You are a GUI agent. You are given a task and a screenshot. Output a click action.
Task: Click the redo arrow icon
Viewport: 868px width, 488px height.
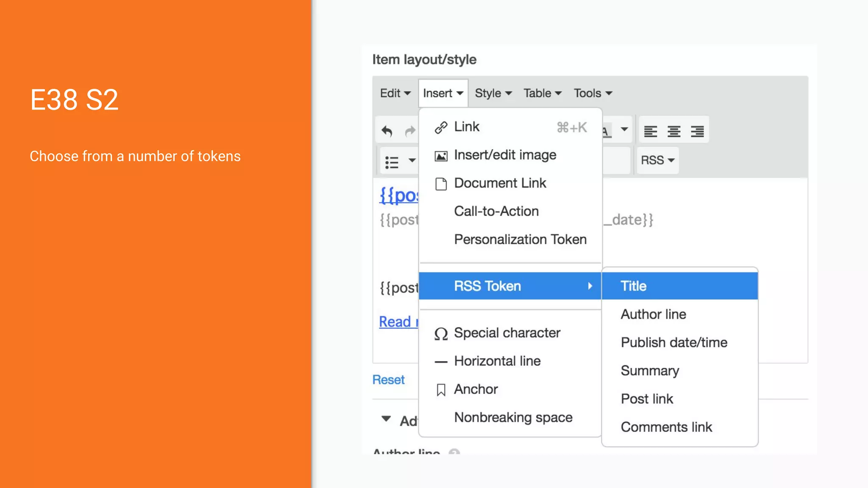pos(409,131)
